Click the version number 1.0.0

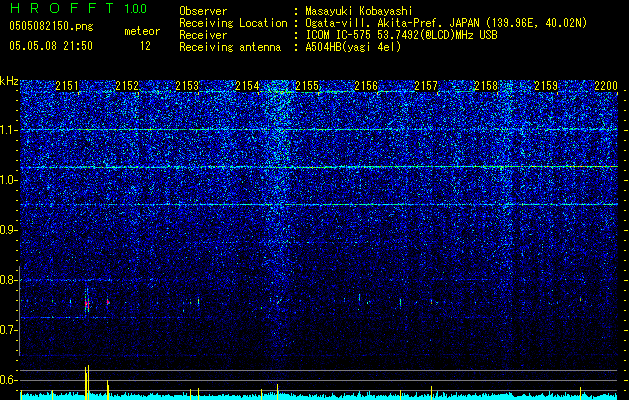point(136,8)
